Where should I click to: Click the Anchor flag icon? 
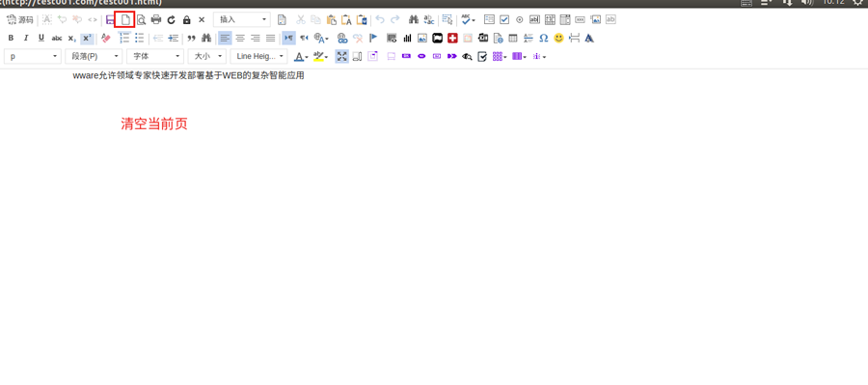point(372,39)
